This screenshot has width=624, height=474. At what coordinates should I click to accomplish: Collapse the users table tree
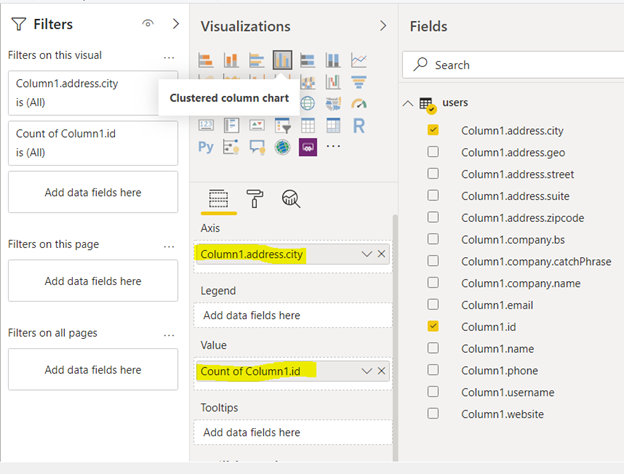(408, 103)
